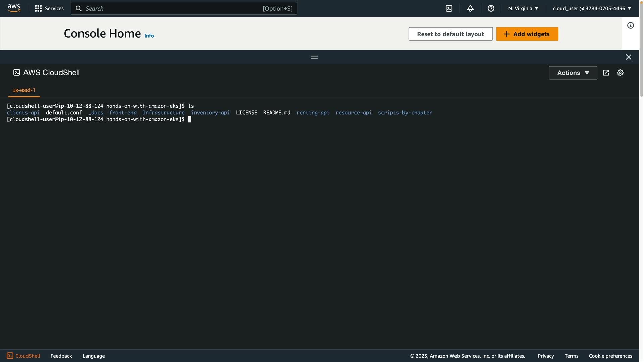Open the cloud_user account dropdown
Viewport: 644px width, 362px height.
tap(592, 8)
